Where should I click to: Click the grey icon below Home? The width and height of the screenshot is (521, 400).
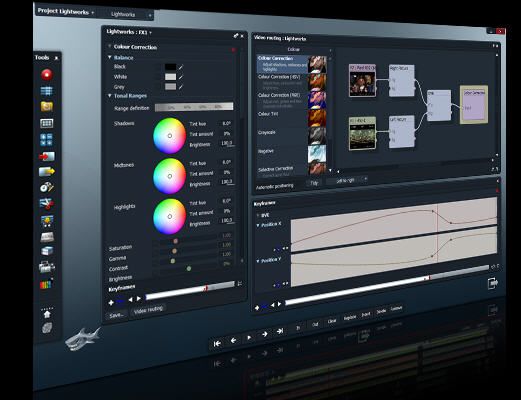pos(47,328)
